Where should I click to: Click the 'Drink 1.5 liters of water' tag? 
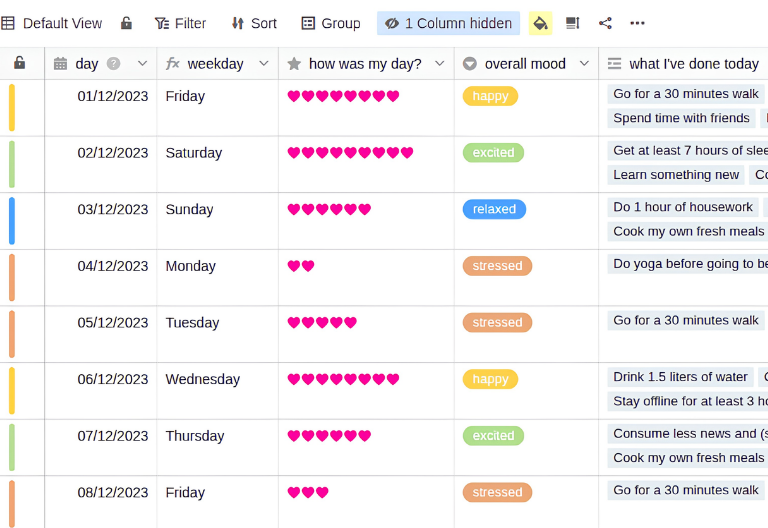(680, 377)
